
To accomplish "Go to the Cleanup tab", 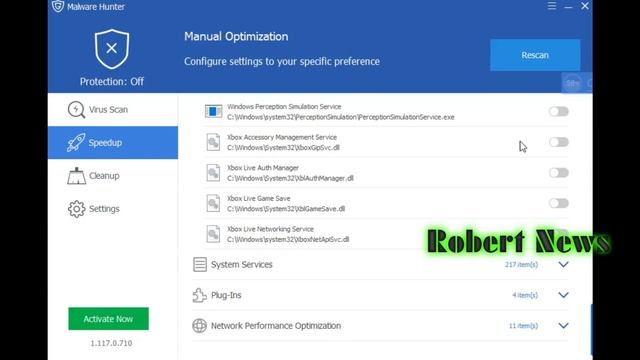I will (113, 176).
